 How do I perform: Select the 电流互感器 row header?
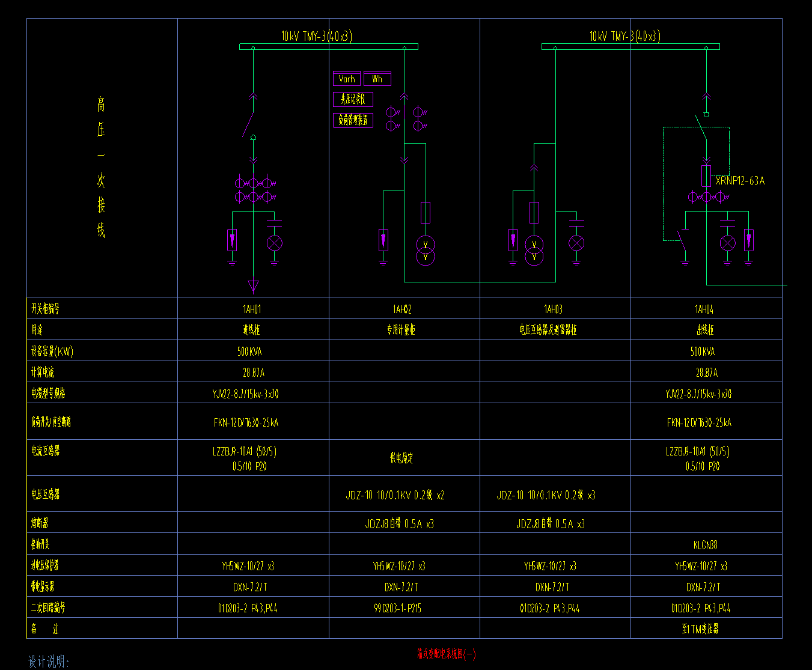[45, 451]
